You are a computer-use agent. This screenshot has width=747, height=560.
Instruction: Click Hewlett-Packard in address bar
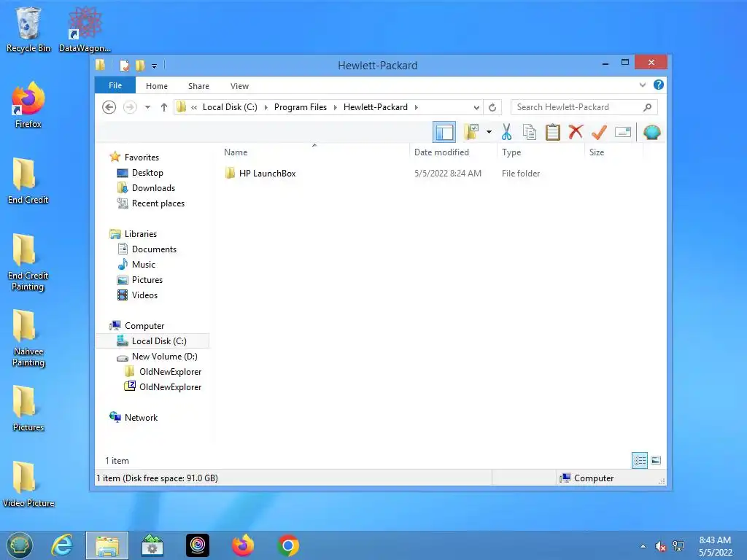(x=376, y=107)
